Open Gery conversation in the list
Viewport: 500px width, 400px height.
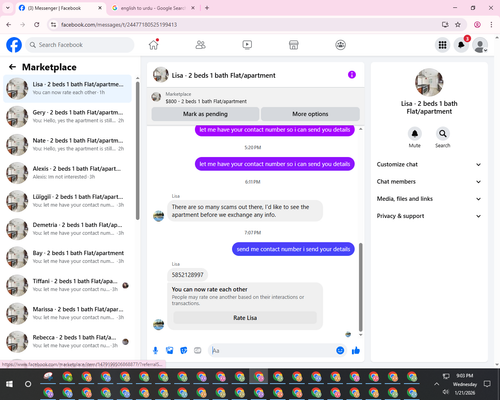click(x=68, y=117)
